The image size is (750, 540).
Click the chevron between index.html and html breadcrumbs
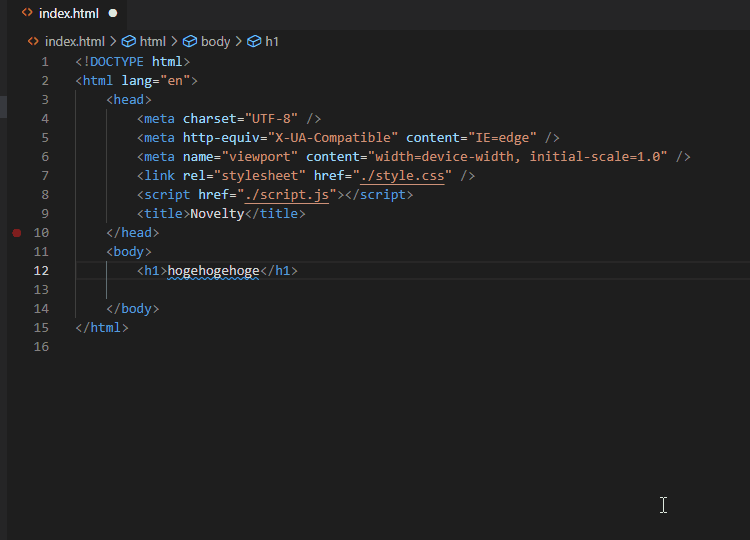pos(113,41)
